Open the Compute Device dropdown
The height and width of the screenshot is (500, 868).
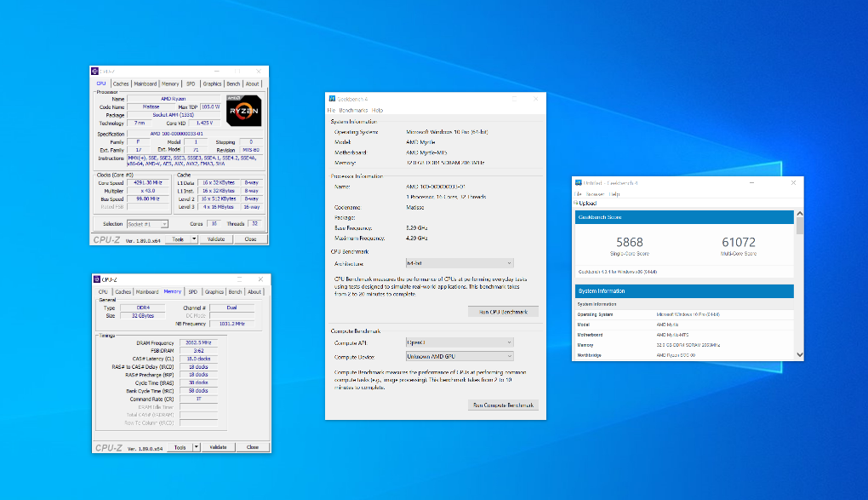coord(460,356)
